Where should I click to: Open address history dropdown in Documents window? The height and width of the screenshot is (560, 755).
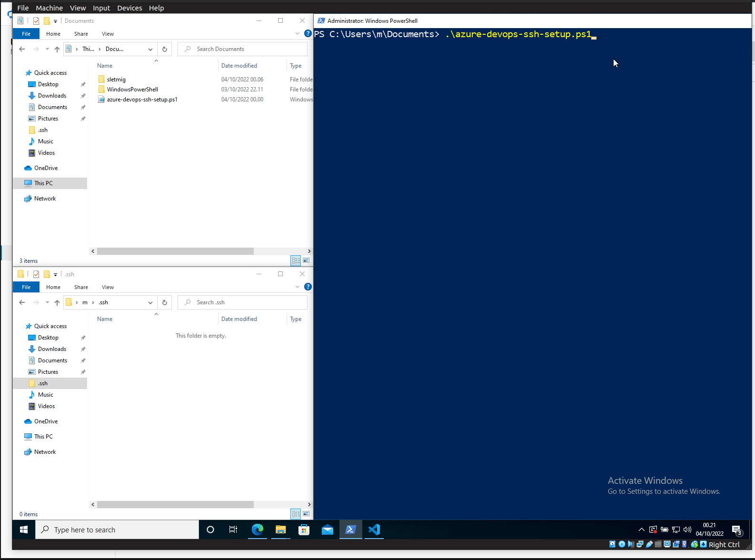pos(150,49)
